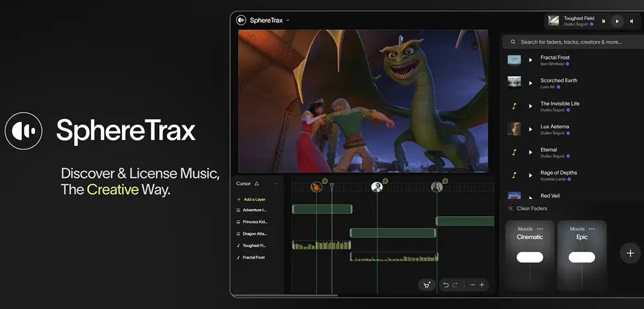Select the Fractal Frost waveform clip on the timeline
Image resolution: width=644 pixels, height=309 pixels.
coord(394,257)
